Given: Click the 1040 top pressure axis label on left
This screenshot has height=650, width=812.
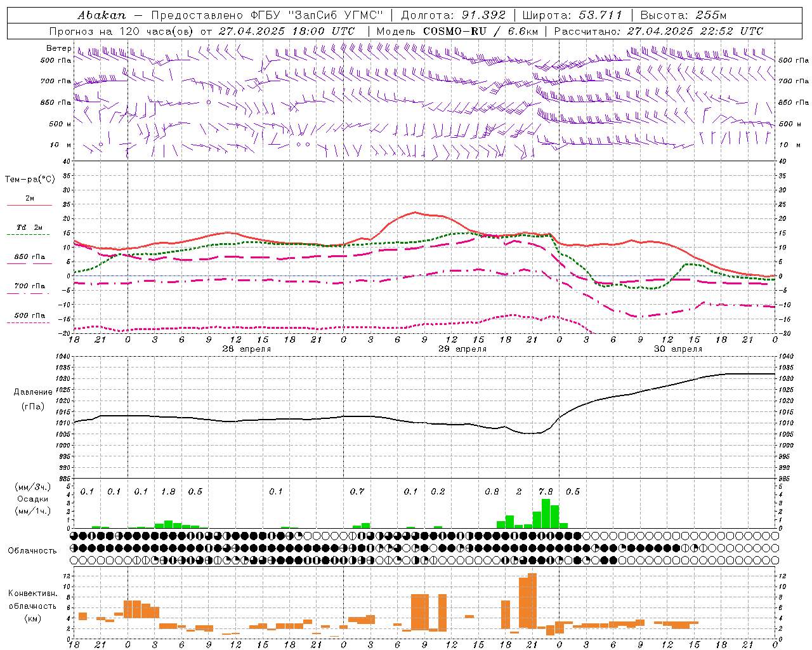Looking at the screenshot, I should coord(64,357).
